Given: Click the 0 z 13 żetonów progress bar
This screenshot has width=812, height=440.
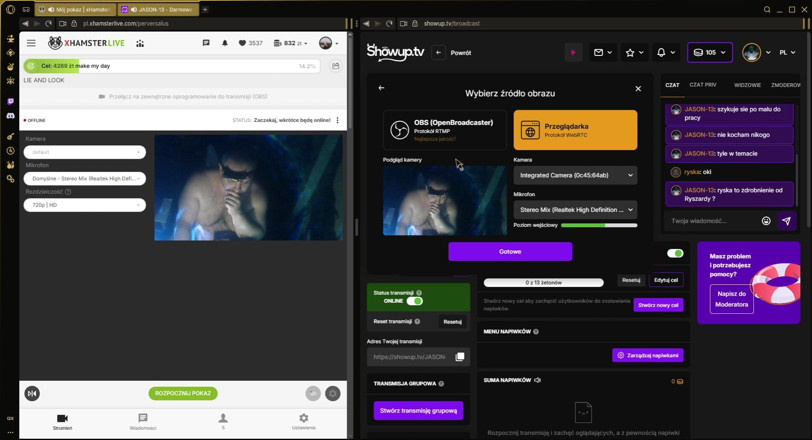Looking at the screenshot, I should click(x=543, y=283).
